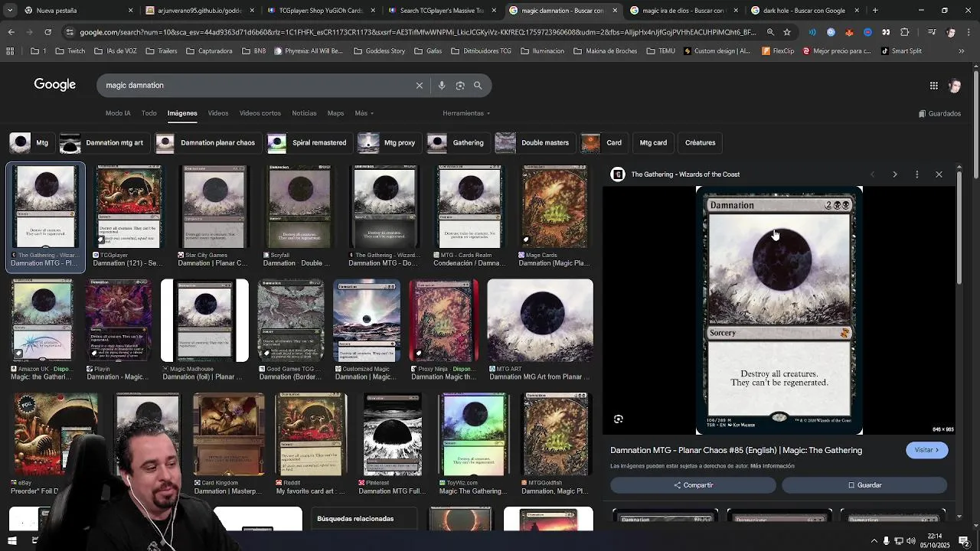The image size is (980, 551).
Task: Click Compartir button
Action: pyautogui.click(x=693, y=485)
